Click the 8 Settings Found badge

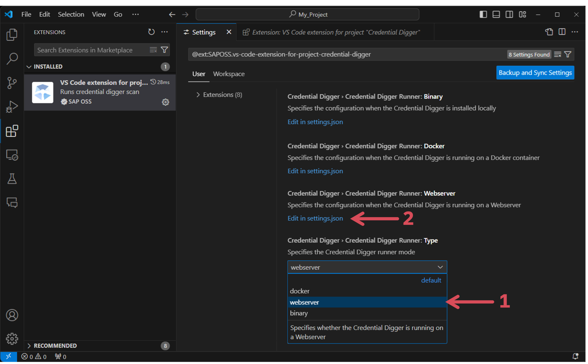(x=529, y=54)
